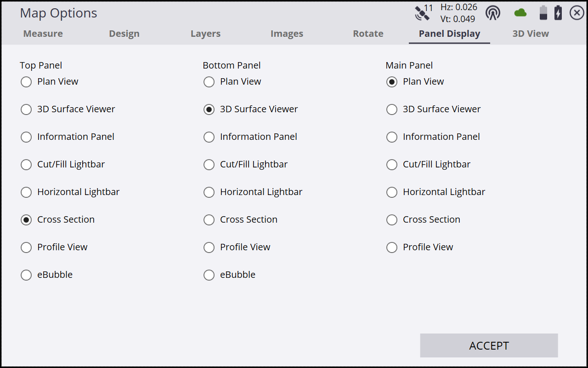Check the controller battery icon
This screenshot has width=588, height=368.
[543, 12]
